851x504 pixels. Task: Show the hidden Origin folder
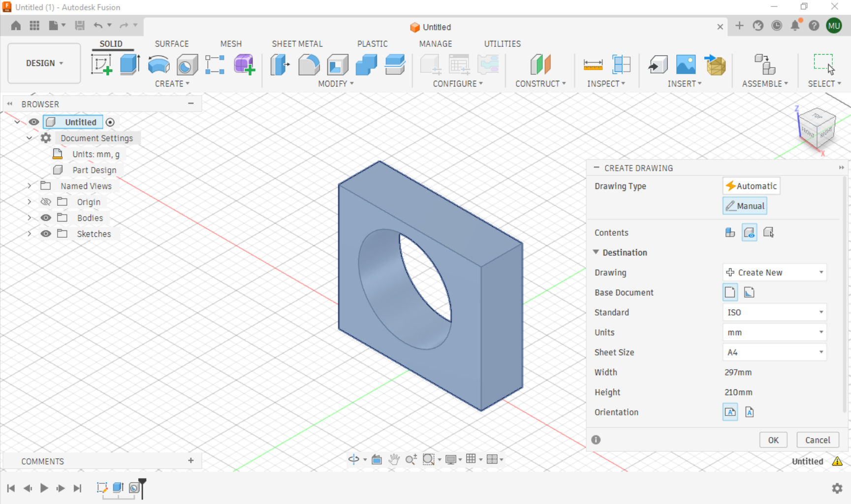[x=46, y=202]
